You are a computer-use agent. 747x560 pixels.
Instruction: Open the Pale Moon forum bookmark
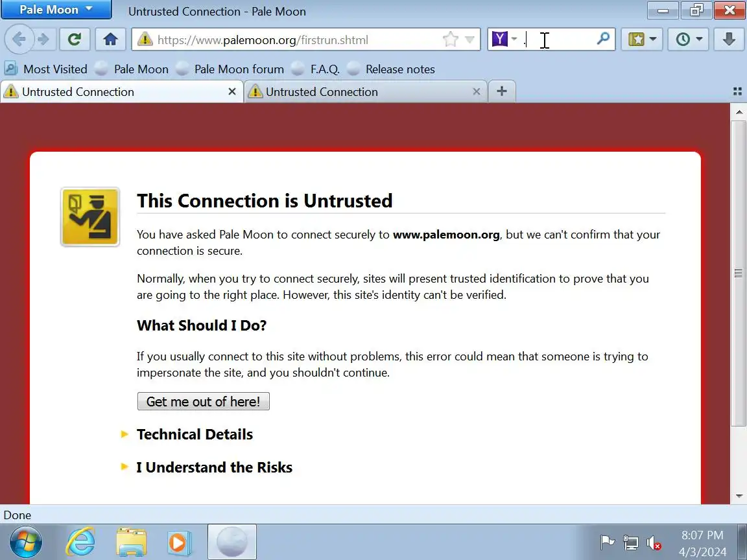coord(230,69)
